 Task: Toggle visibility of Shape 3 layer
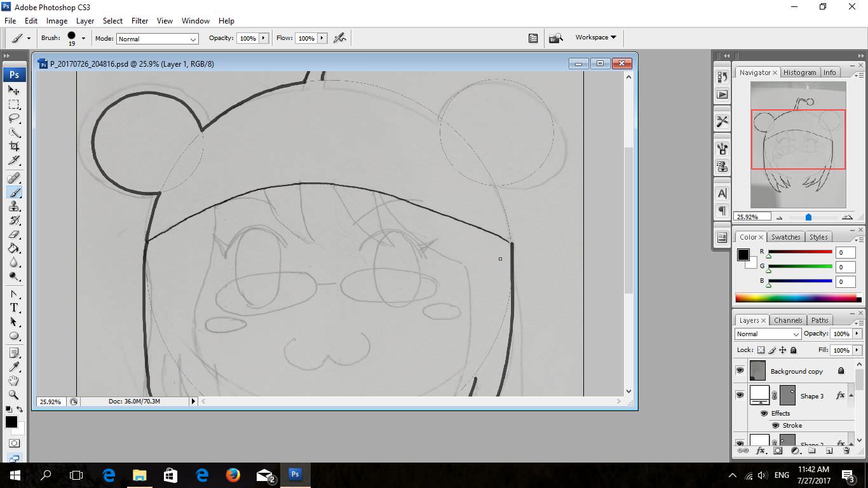click(740, 395)
